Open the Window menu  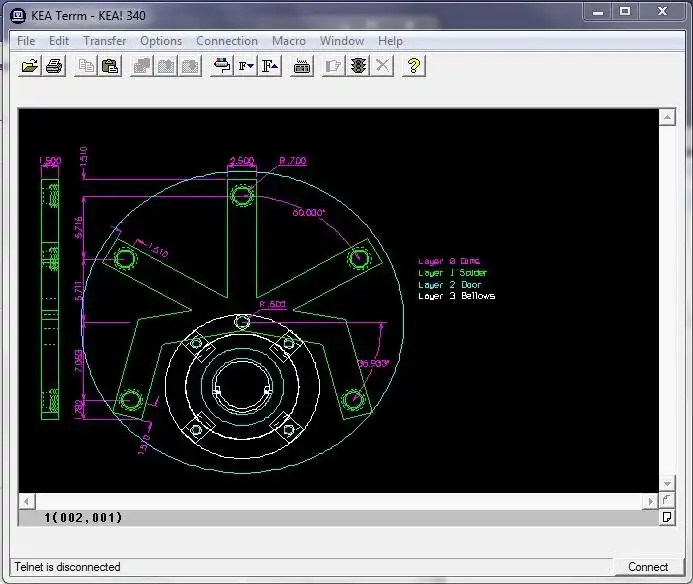[x=342, y=41]
